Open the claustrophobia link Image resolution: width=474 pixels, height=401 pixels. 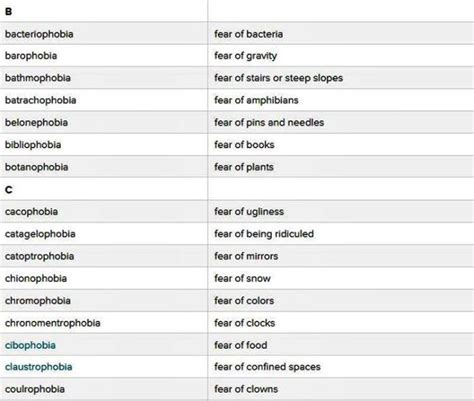tap(39, 367)
